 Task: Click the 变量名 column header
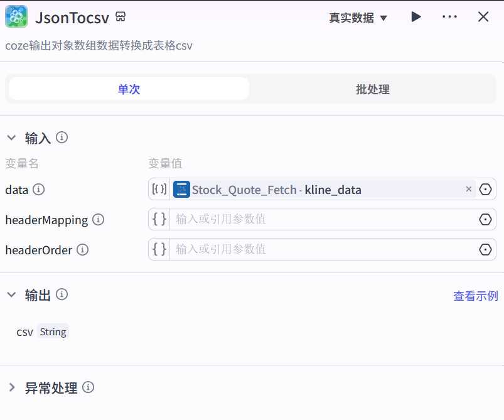(22, 163)
